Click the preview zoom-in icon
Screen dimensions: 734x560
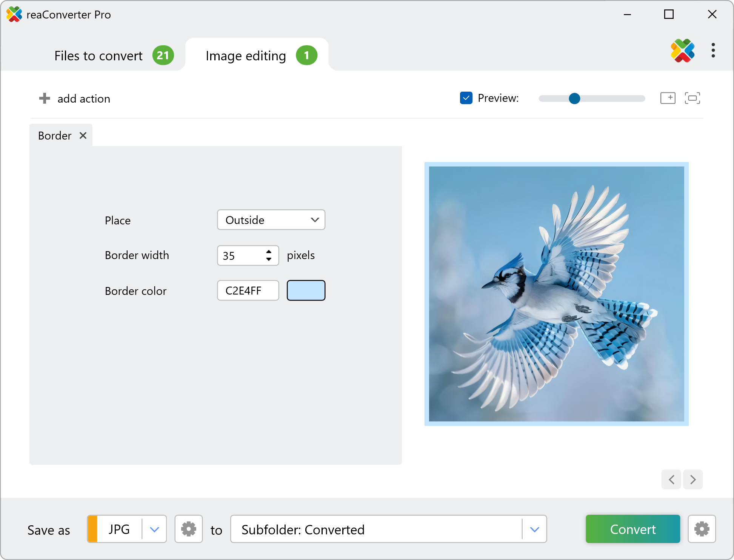(x=668, y=98)
